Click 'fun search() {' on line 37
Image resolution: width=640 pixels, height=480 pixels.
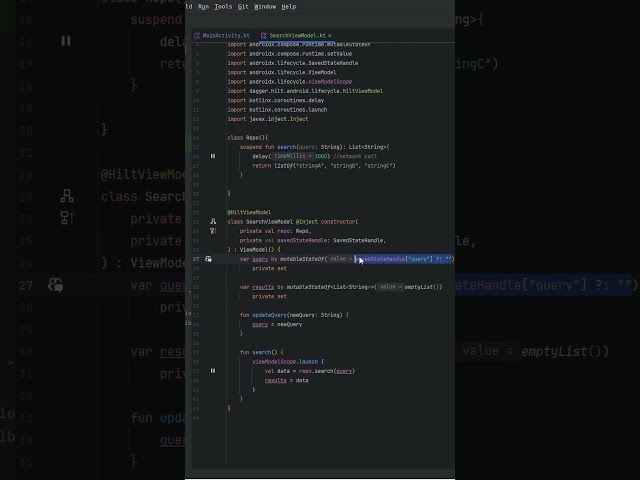pos(262,352)
